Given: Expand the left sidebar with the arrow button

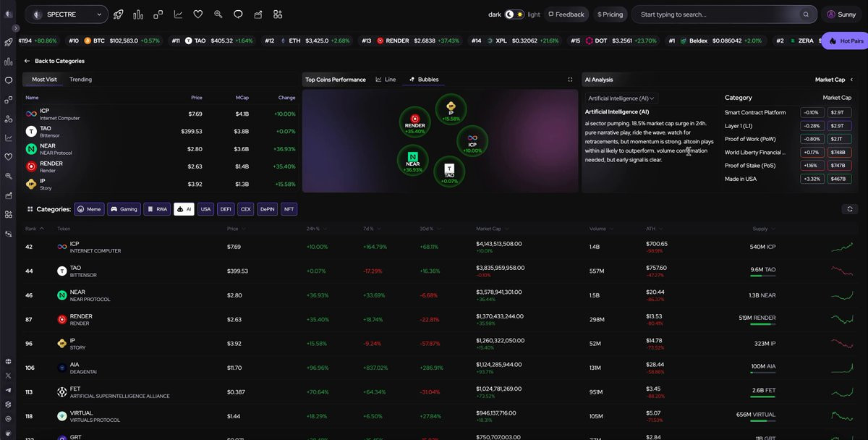Looking at the screenshot, I should [16, 28].
